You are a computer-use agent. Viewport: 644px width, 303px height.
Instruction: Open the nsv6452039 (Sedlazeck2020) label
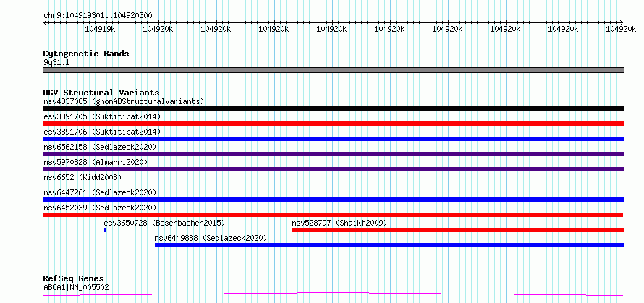click(100, 208)
